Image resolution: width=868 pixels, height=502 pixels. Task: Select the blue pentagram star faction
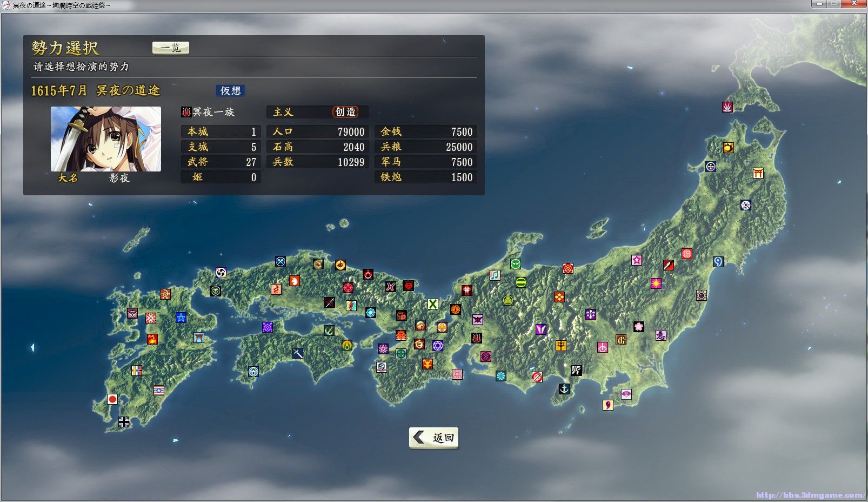pos(181,318)
